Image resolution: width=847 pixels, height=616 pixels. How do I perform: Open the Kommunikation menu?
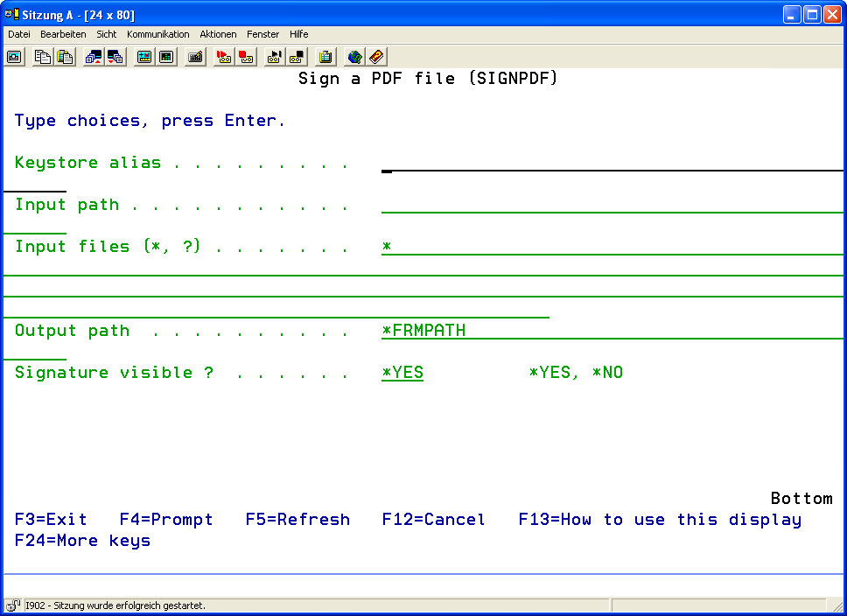point(157,34)
